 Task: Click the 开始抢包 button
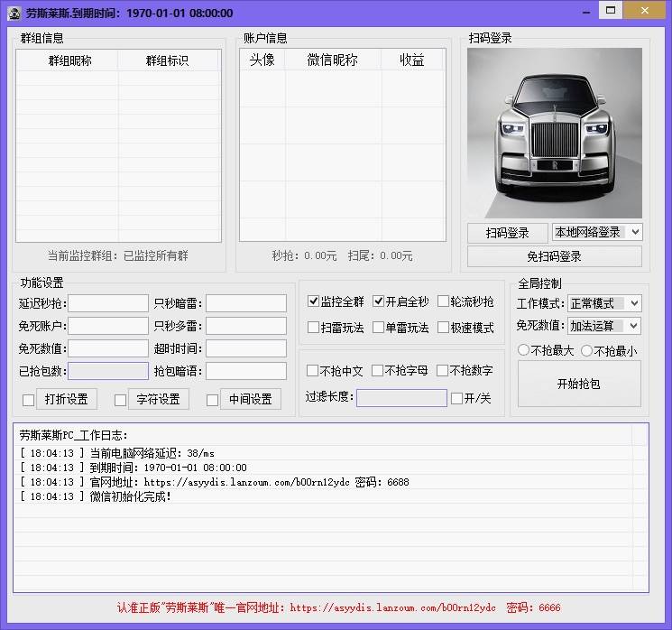coord(579,384)
